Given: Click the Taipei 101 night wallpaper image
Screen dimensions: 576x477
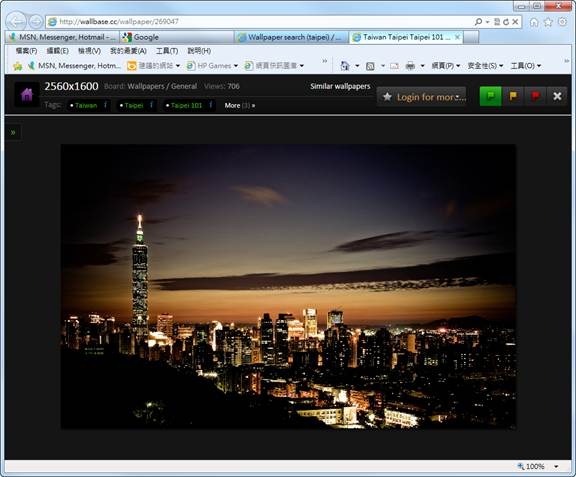Looking at the screenshot, I should tap(288, 286).
